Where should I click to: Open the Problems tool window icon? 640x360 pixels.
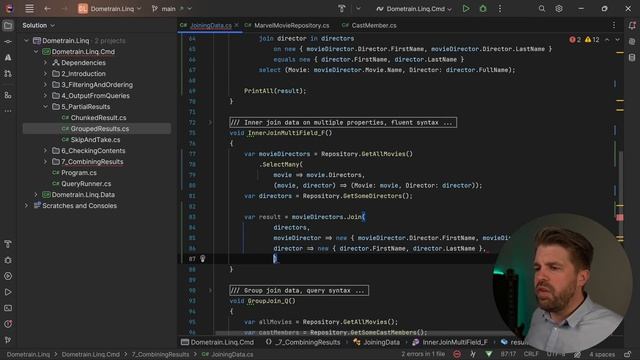click(8, 324)
